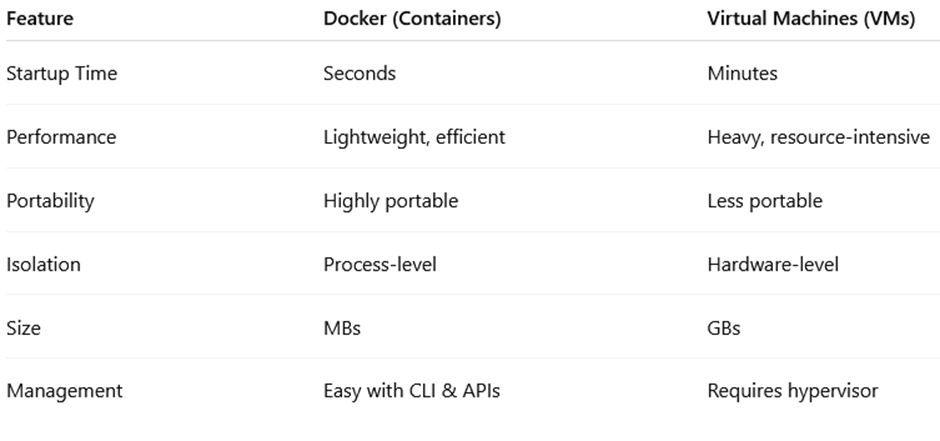Select the Isolation row label

point(43,264)
